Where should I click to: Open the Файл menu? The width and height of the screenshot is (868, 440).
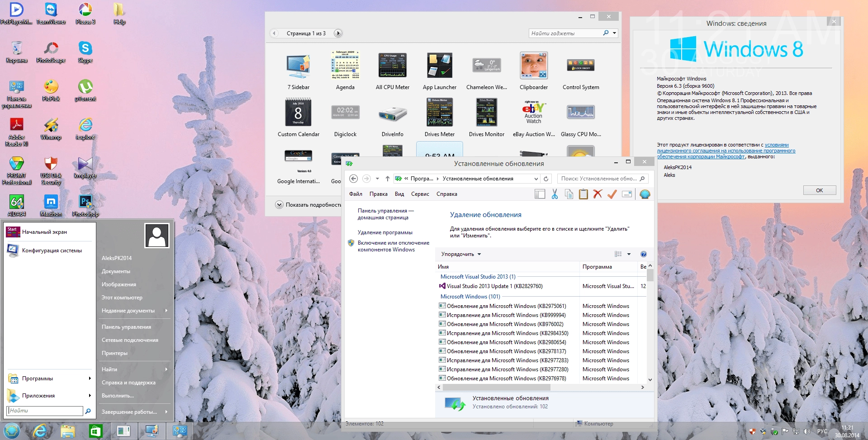click(x=356, y=194)
